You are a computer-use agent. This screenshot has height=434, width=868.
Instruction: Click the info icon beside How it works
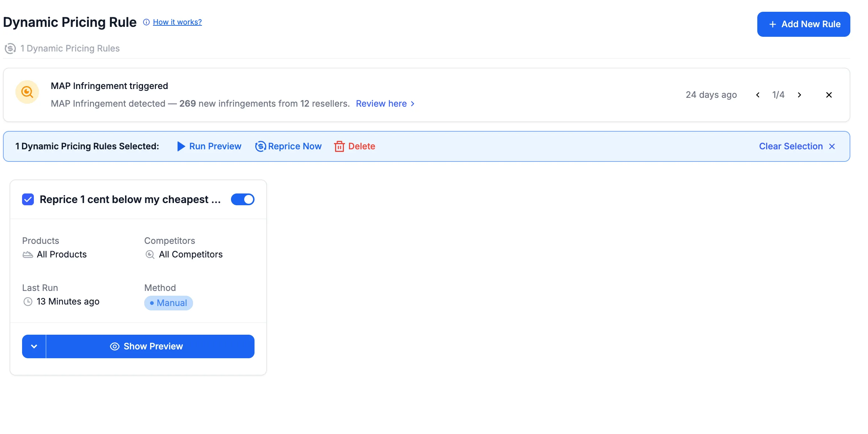[x=146, y=22]
